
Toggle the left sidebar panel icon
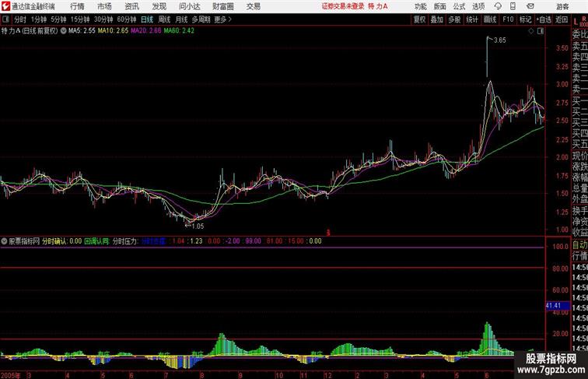[x=5, y=19]
